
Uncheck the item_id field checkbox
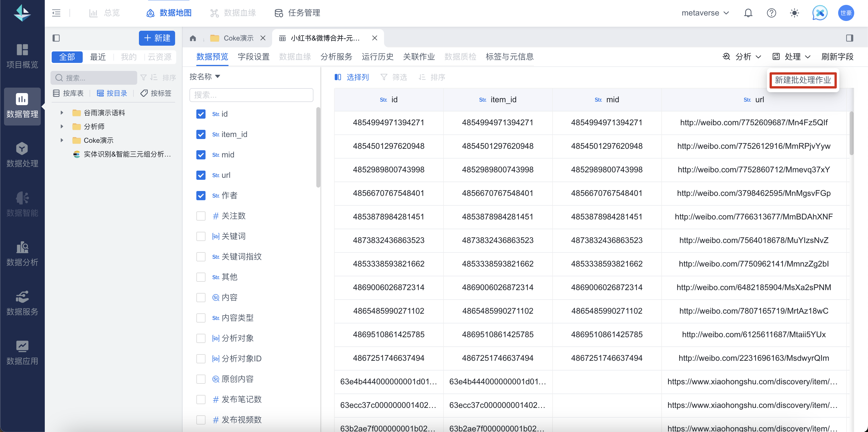tap(201, 134)
